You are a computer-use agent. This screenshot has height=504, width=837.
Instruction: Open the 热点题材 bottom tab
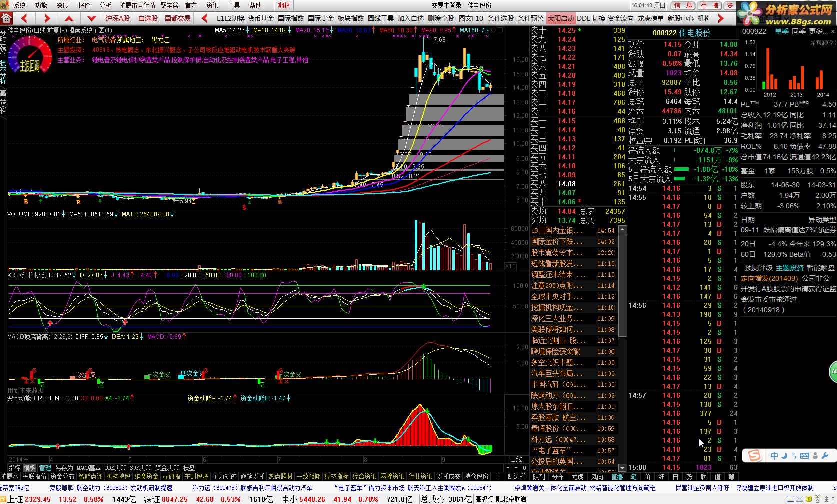pos(280,477)
